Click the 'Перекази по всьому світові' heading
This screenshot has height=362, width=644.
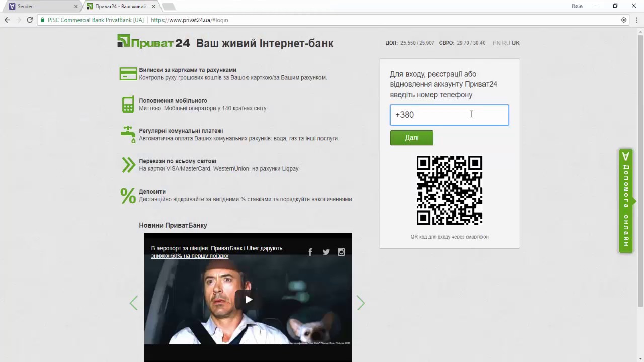pyautogui.click(x=178, y=161)
